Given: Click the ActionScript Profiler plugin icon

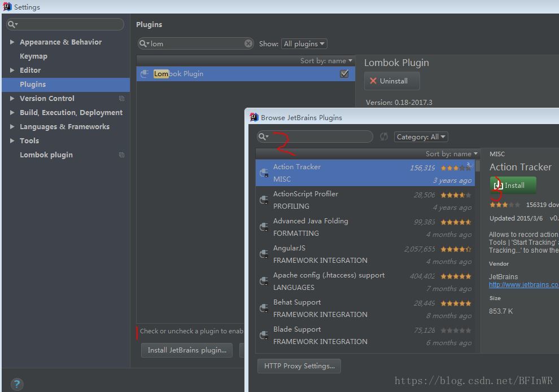Looking at the screenshot, I should tap(264, 200).
